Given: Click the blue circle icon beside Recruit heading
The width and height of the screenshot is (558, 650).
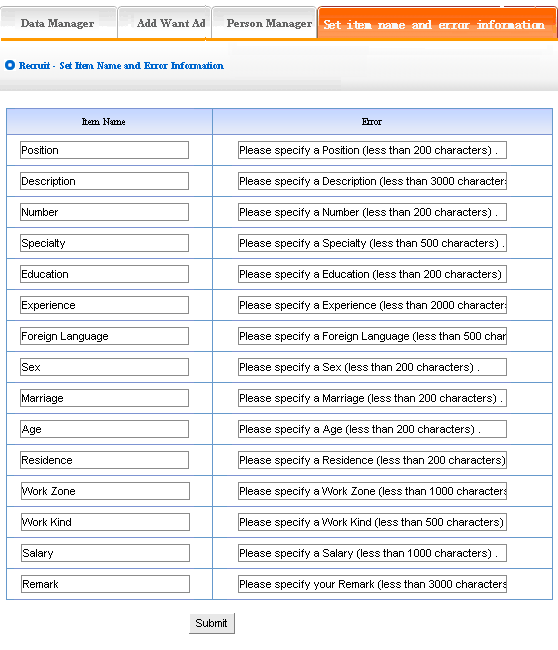Looking at the screenshot, I should (x=10, y=65).
